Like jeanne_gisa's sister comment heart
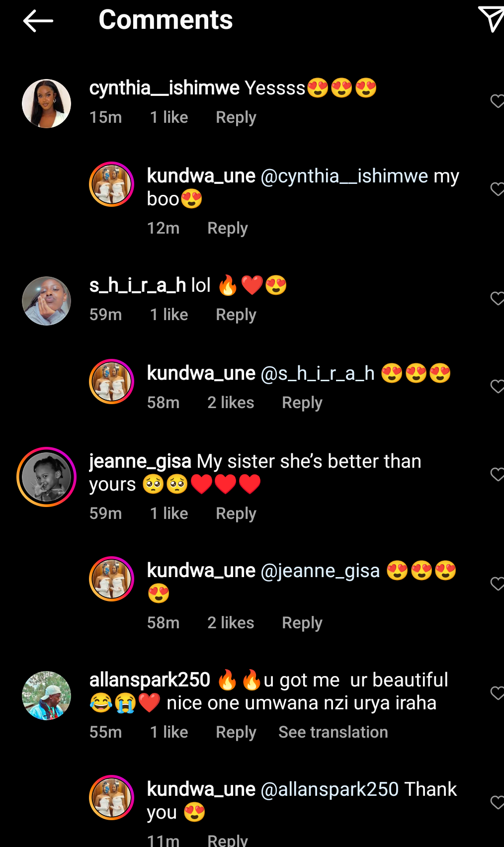 coord(497,474)
